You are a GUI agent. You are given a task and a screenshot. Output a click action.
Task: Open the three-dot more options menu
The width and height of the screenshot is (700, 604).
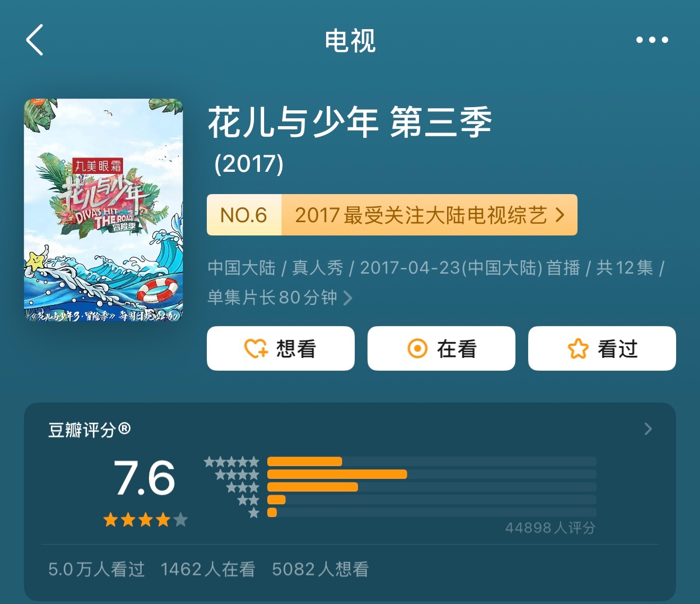(652, 40)
